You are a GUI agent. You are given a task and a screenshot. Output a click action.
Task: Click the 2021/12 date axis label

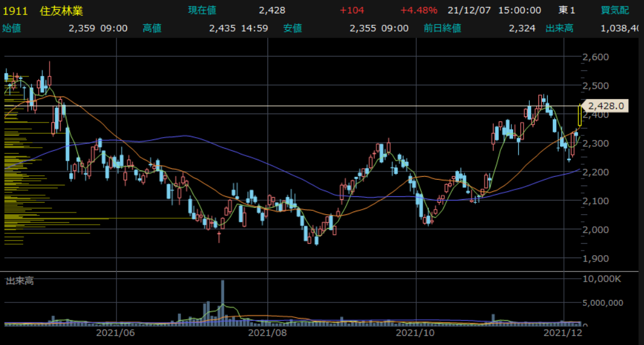(563, 333)
